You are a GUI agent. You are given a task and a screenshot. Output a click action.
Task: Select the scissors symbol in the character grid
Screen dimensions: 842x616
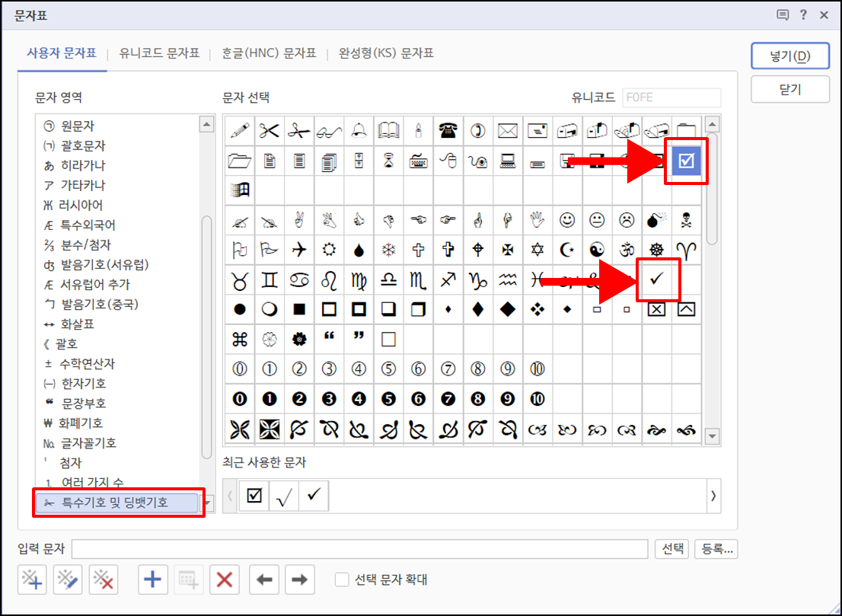click(269, 129)
